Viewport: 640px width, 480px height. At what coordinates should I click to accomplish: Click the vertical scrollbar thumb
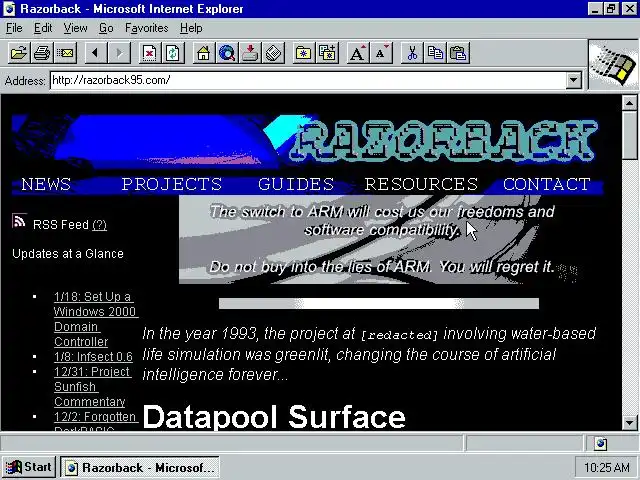[630, 135]
